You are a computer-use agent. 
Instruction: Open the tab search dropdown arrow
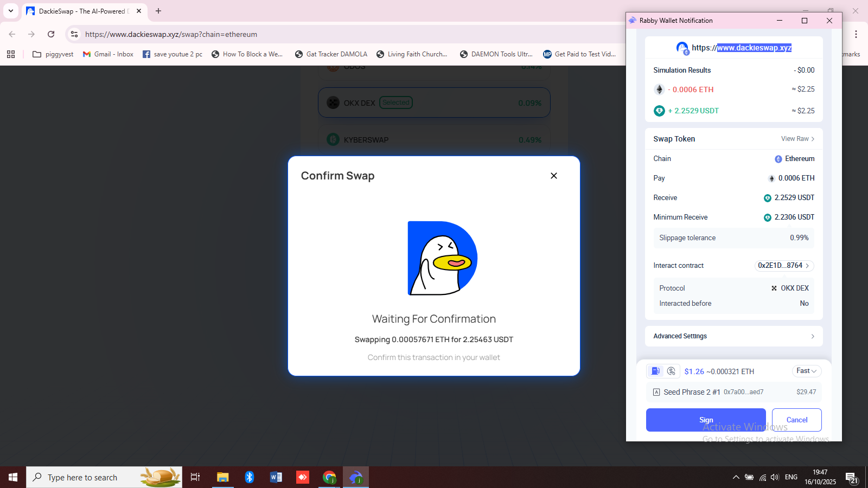click(11, 11)
